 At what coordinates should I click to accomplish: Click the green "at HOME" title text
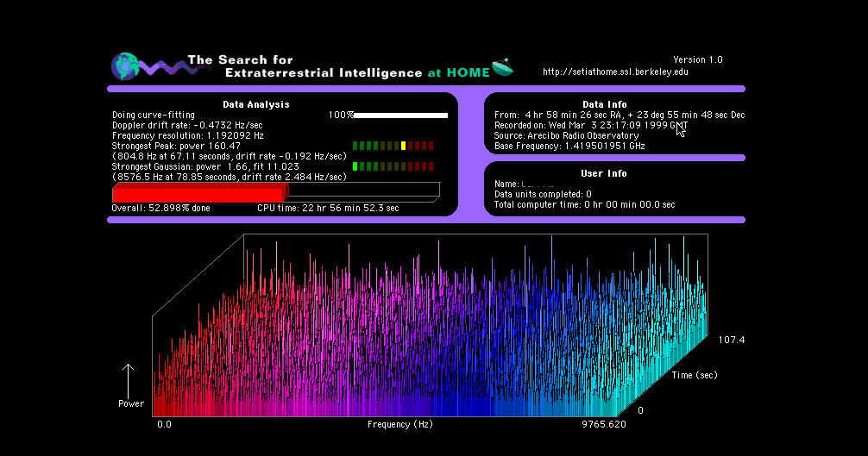(x=459, y=73)
